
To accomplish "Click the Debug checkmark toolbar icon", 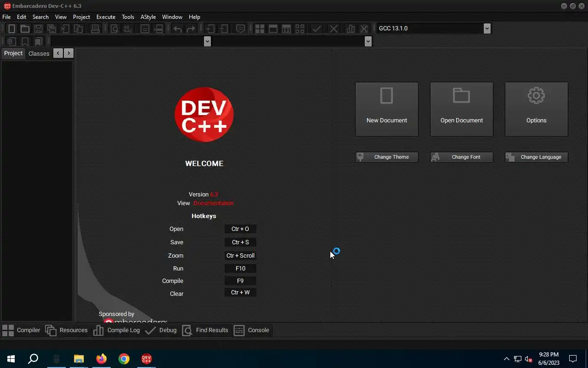I will [x=317, y=29].
